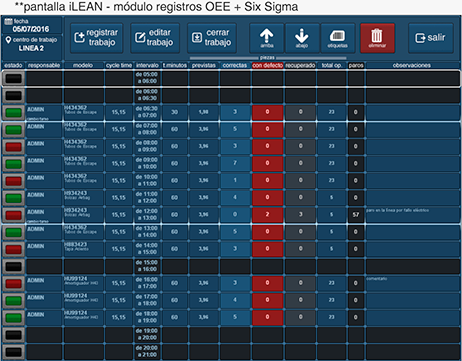Click the model cell in the 14:00 to 15:00 row

[x=84, y=249]
